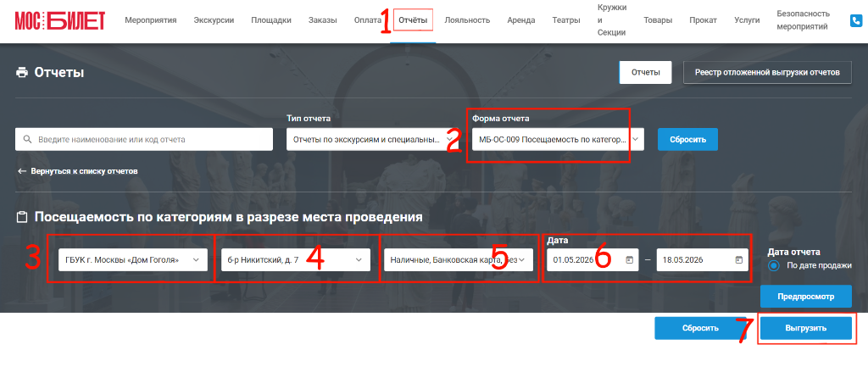This screenshot has width=868, height=367.
Task: Expand the Дом Гоголя organization dropdown
Action: pyautogui.click(x=133, y=259)
